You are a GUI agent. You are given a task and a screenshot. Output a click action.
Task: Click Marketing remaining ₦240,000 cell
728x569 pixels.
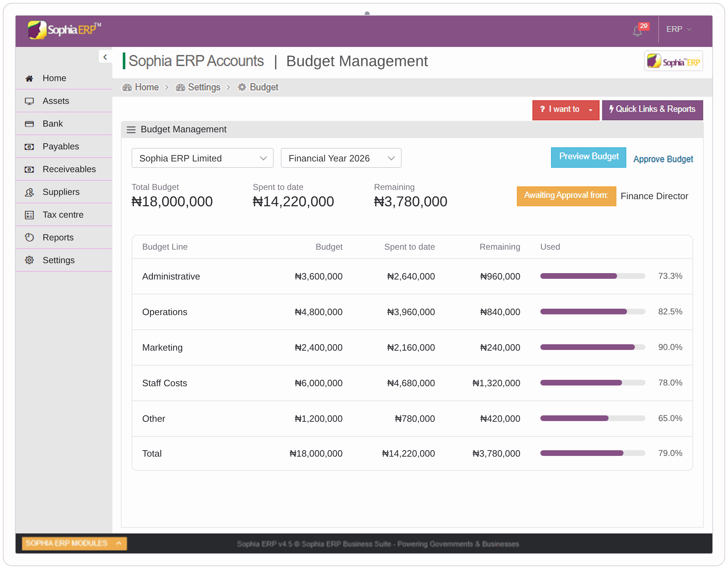500,347
